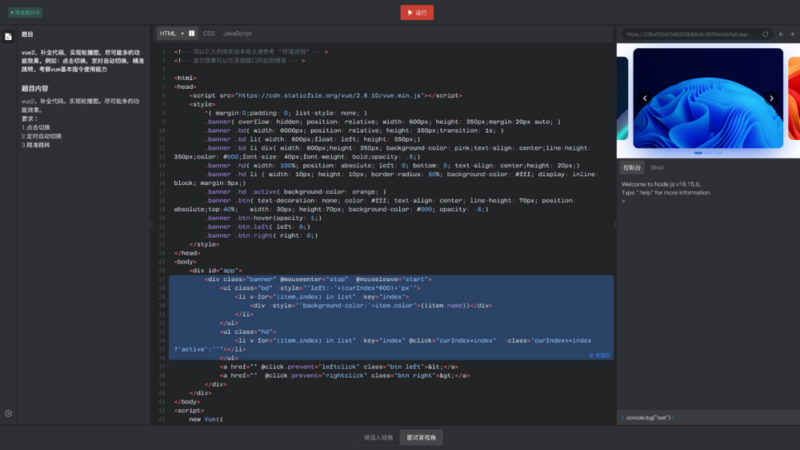Switch to the JavaScript tab
This screenshot has width=800, height=450.
click(251, 33)
